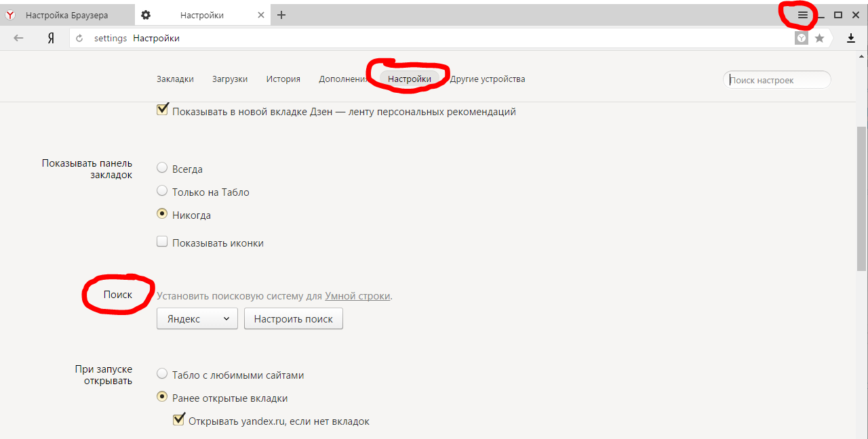Bookmark the page with the star icon
Viewport: 868px width, 439px height.
[819, 39]
